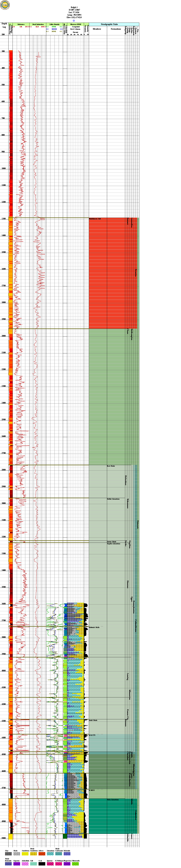Click the B MISS marker label
Viewport: 181px width, 868px height.
[92, 790]
